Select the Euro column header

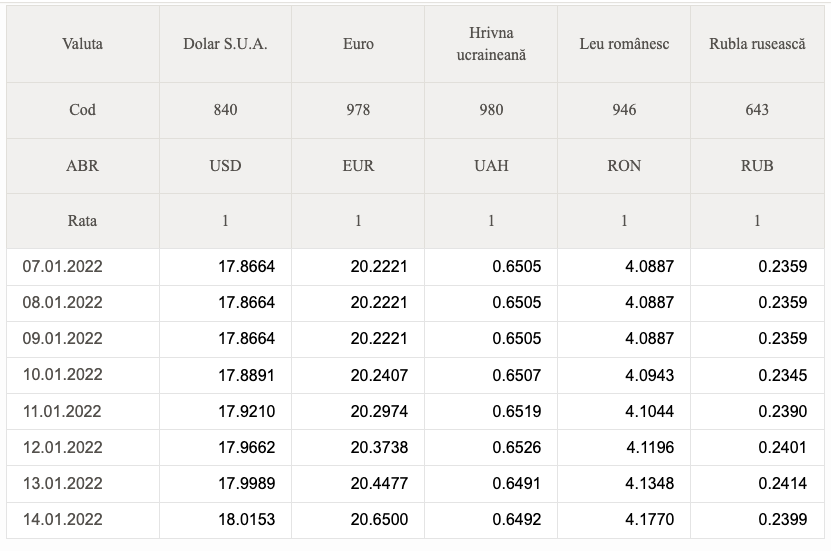click(358, 44)
